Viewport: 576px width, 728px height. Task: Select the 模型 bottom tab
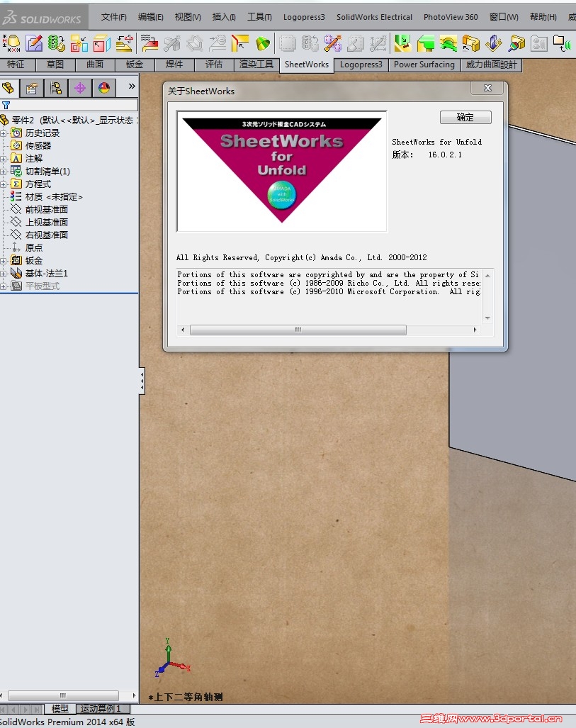coord(60,709)
